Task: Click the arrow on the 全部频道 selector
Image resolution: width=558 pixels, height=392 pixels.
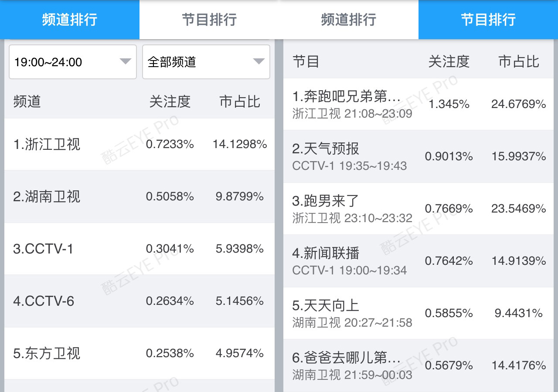Action: [x=259, y=62]
